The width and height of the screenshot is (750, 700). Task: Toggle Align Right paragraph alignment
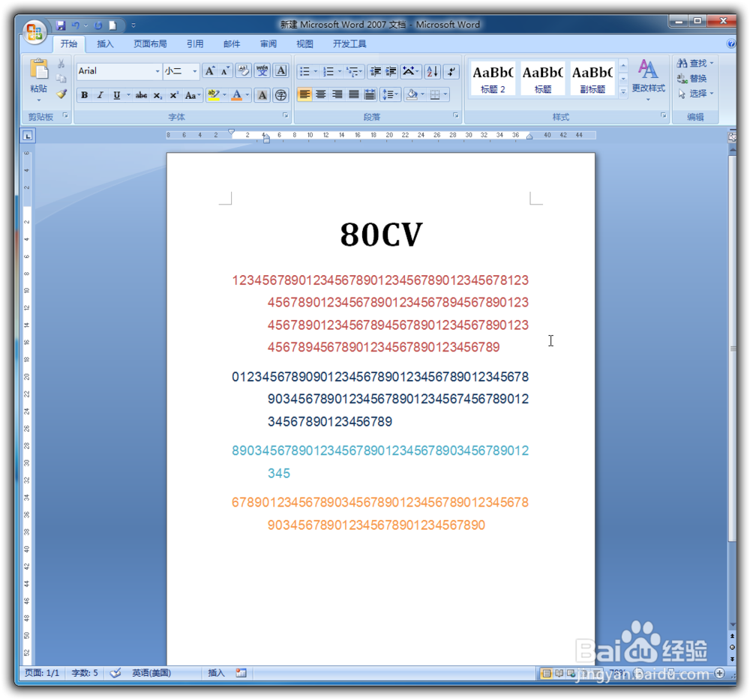tap(337, 94)
